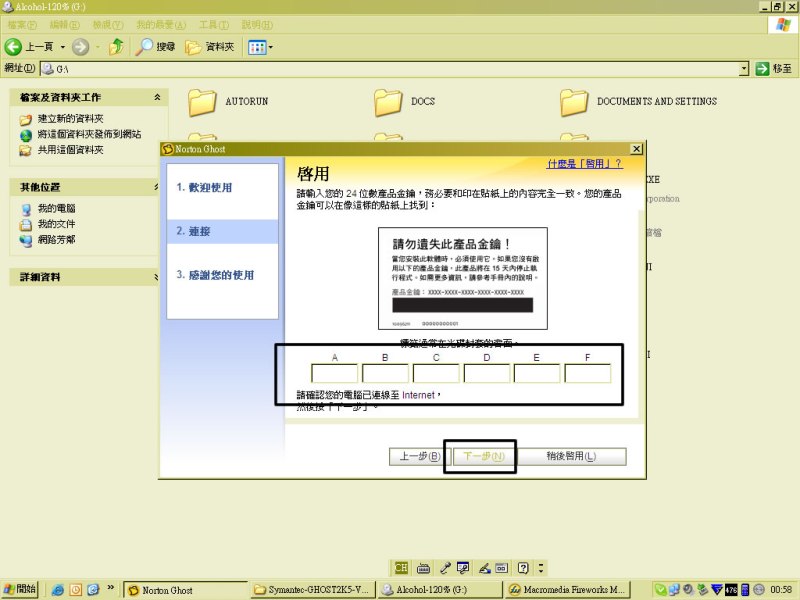The width and height of the screenshot is (800, 600).
Task: Click product key field E
Action: (537, 373)
